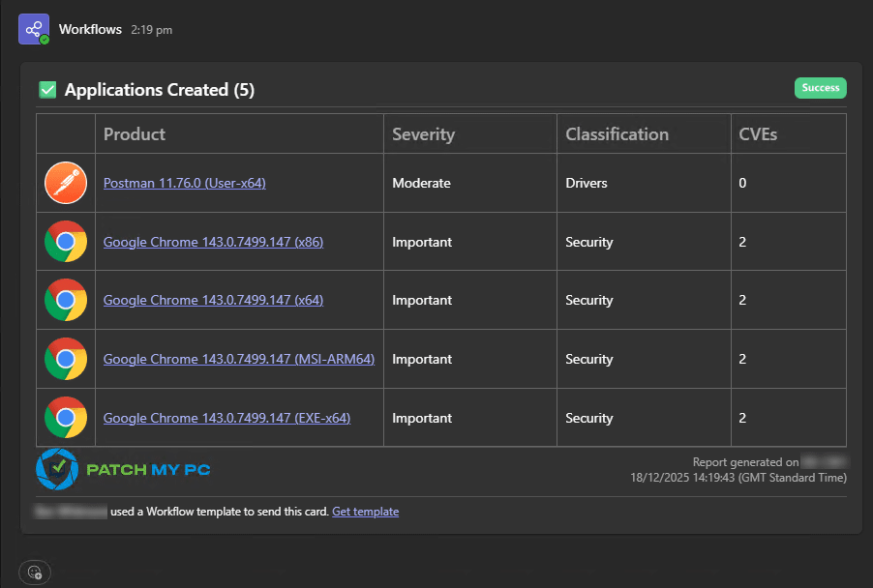This screenshot has height=588, width=873.
Task: Click Chrome icon in the x86 row
Action: point(66,242)
